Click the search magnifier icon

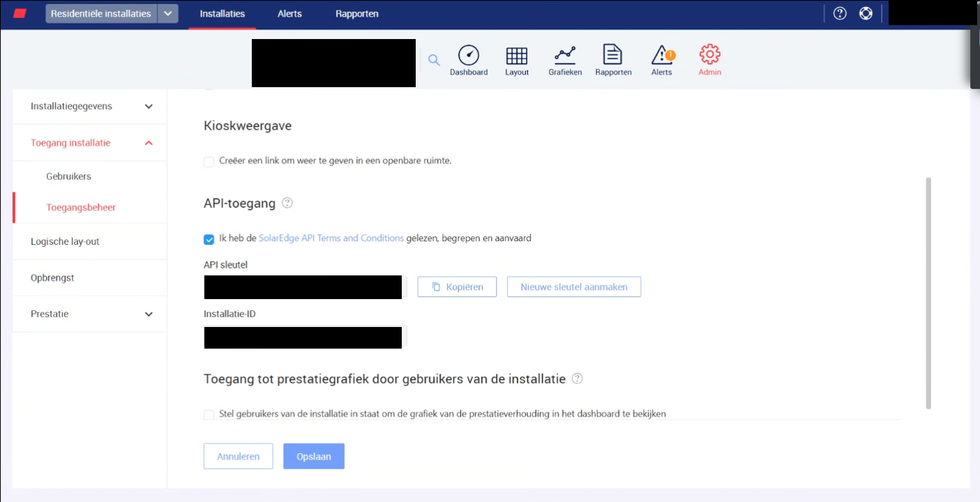[x=434, y=60]
